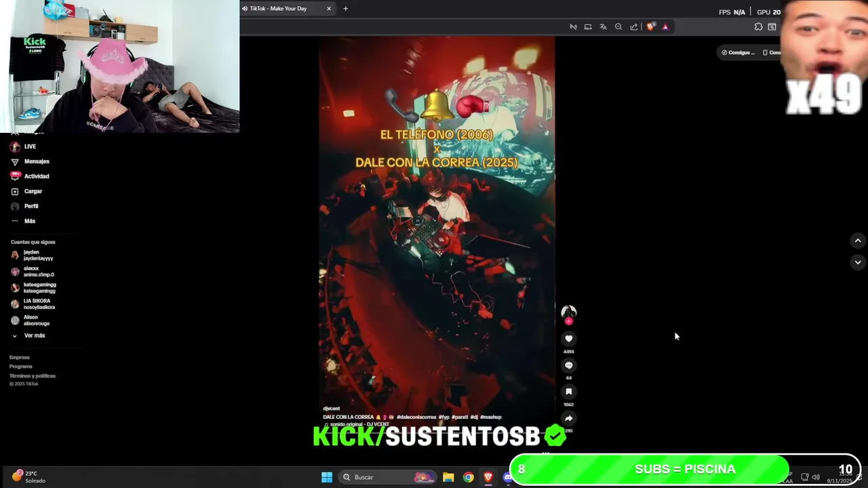Open followed account kateegamingg
This screenshot has width=868, height=488.
(34, 288)
